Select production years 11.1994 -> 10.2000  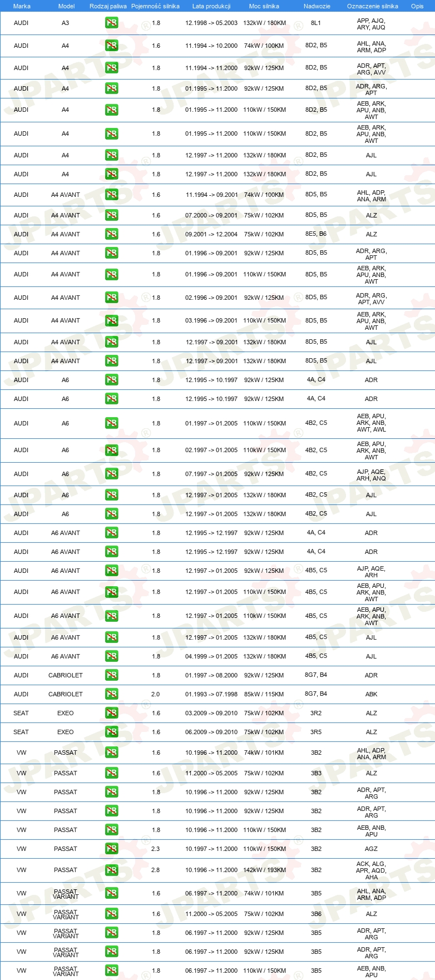(x=211, y=46)
